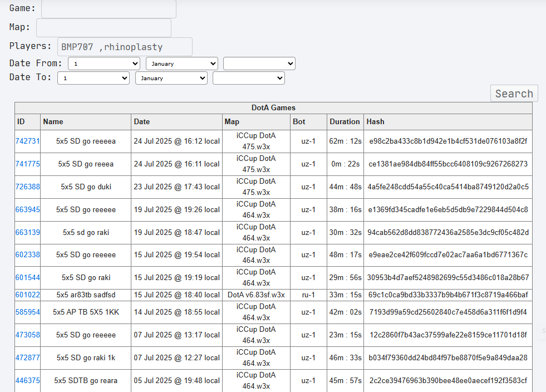
Task: Click date '14 Jul 2025 @ 18:55 local'
Action: [176, 312]
